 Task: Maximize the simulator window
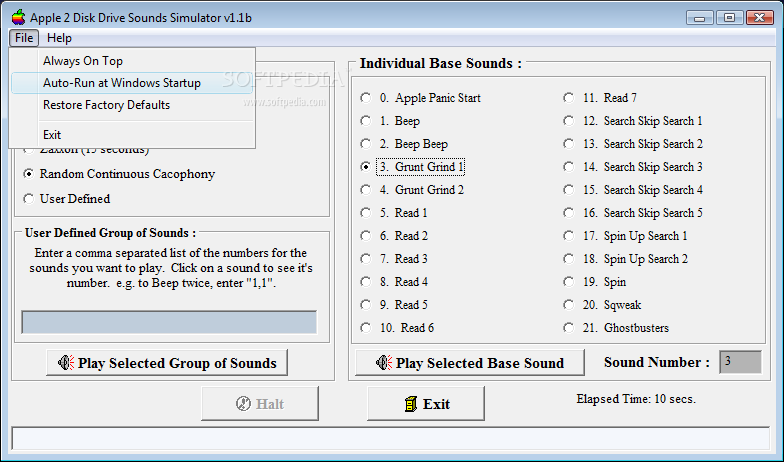pyautogui.click(x=730, y=18)
